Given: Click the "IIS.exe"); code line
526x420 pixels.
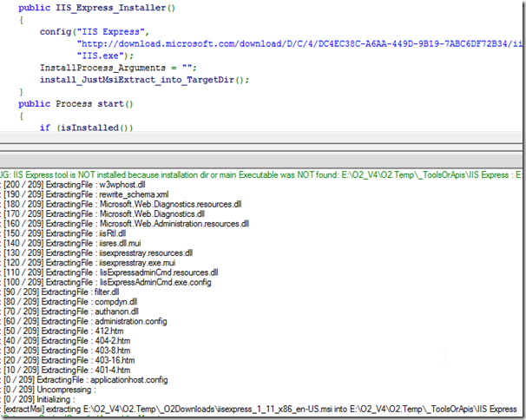Looking at the screenshot, I should [x=105, y=56].
